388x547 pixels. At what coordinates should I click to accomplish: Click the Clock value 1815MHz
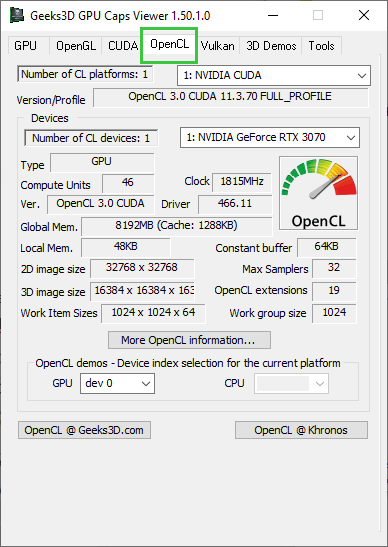point(242,182)
